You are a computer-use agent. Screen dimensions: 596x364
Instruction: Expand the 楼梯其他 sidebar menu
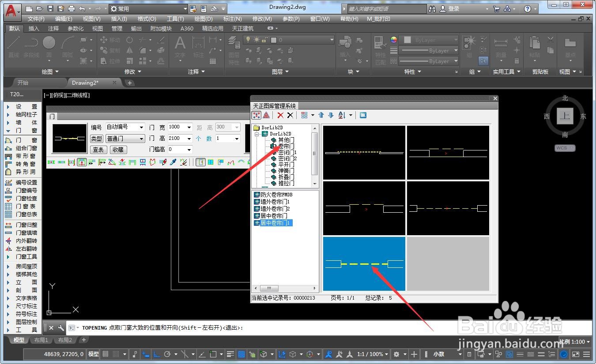(21, 274)
